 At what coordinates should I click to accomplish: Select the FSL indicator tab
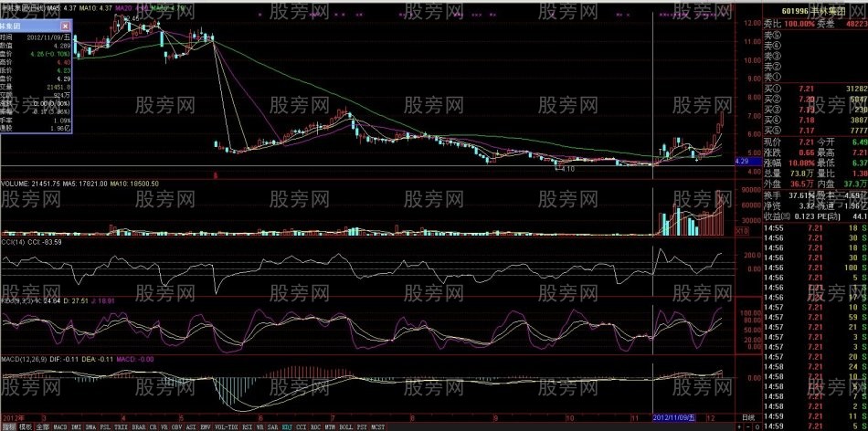click(105, 427)
